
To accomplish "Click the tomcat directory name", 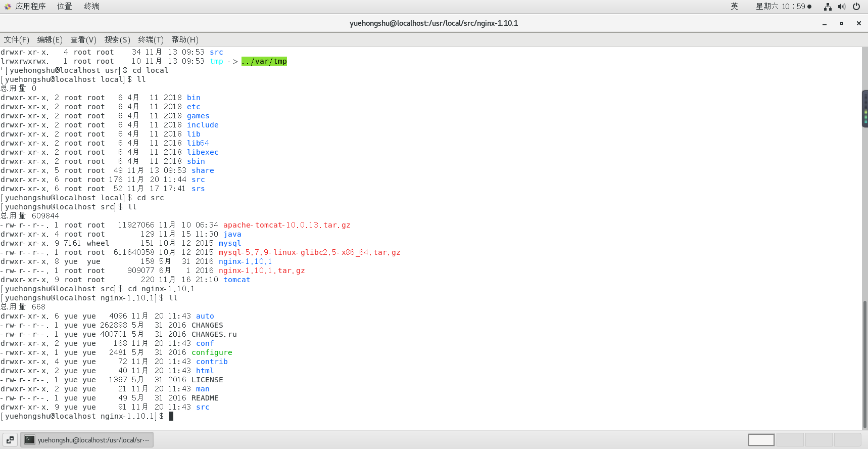I will click(x=237, y=280).
